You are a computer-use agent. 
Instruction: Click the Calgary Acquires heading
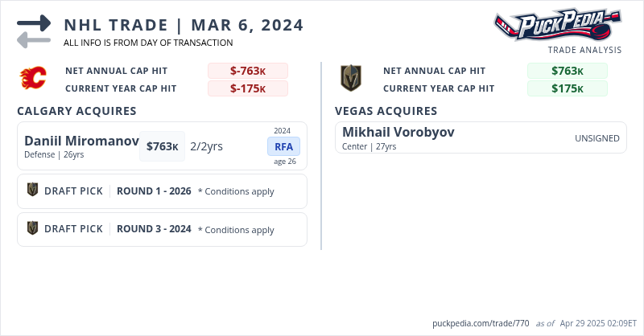point(76,111)
